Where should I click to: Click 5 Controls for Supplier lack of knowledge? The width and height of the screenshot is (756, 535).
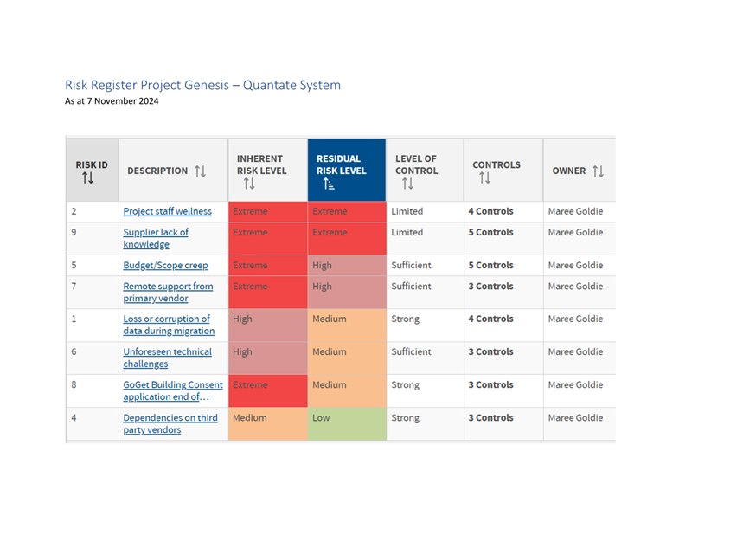click(490, 232)
